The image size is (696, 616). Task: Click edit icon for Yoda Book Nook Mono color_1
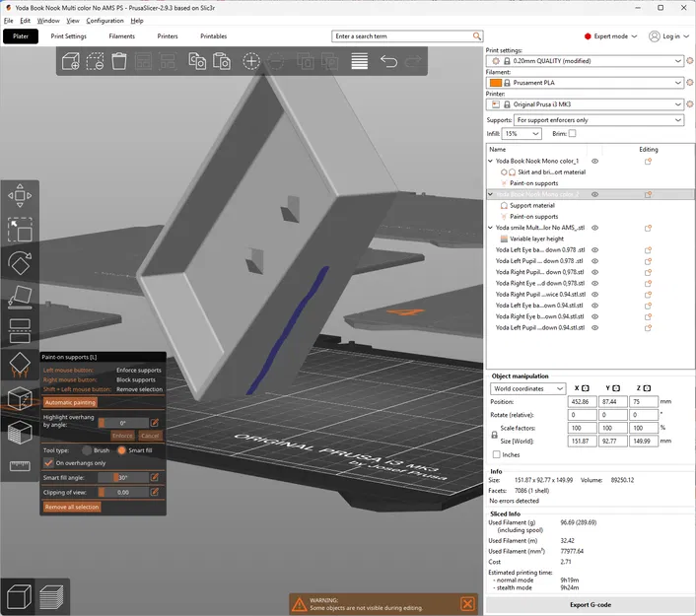coord(648,162)
